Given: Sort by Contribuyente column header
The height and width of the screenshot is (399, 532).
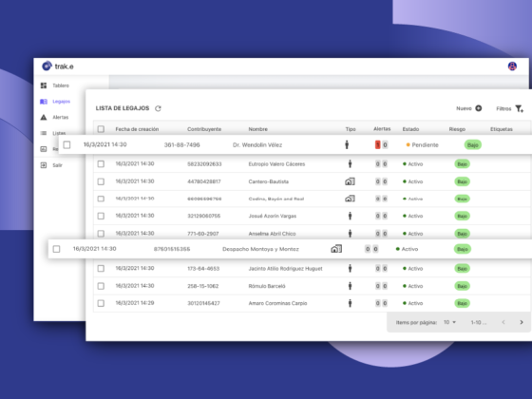Looking at the screenshot, I should (x=204, y=129).
